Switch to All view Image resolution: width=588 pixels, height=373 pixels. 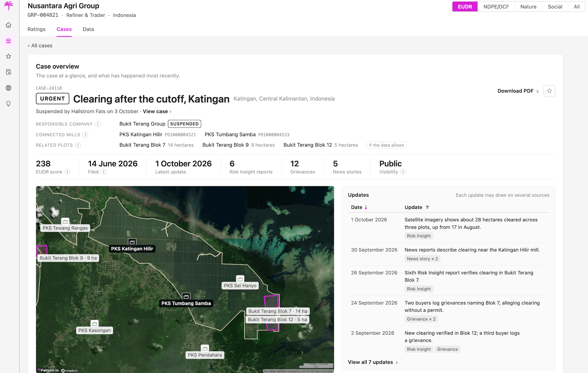(576, 7)
